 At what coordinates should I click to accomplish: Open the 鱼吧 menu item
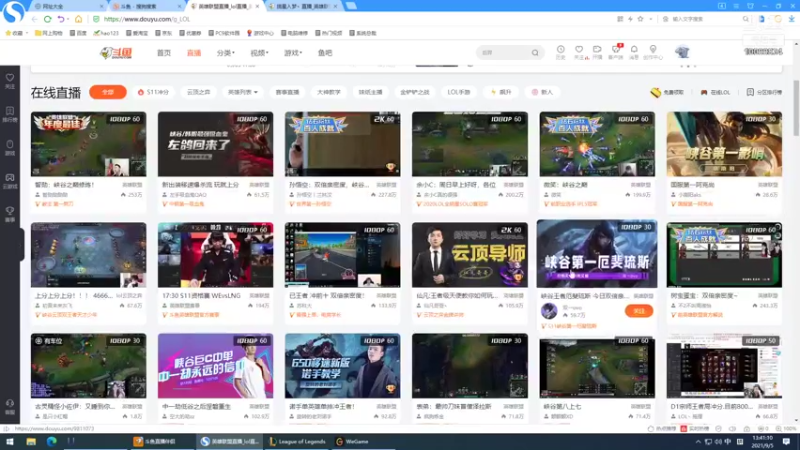[325, 53]
